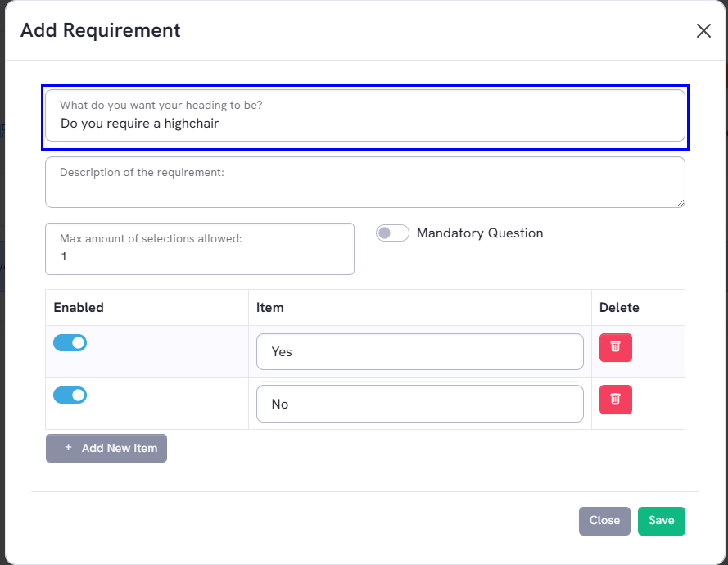Viewport: 728px width, 565px height.
Task: Disable the No item enabled switch
Action: (70, 395)
